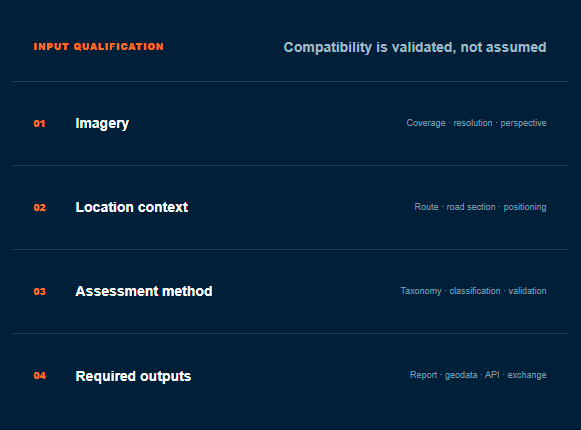Image resolution: width=581 pixels, height=430 pixels.
Task: Select the word 'Taxonomy' in Assessment row
Action: 421,291
